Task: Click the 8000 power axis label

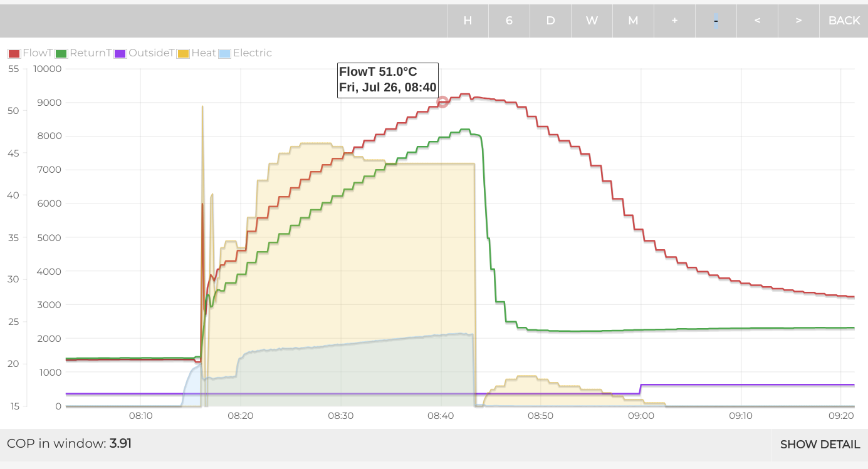Action: coord(50,137)
